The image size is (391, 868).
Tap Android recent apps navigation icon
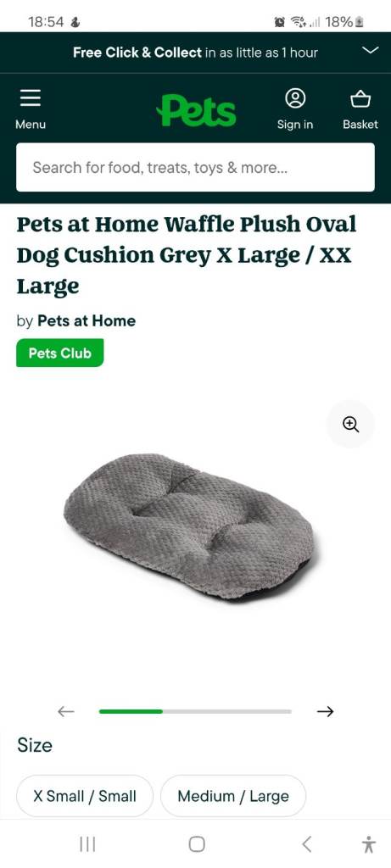coord(87,844)
